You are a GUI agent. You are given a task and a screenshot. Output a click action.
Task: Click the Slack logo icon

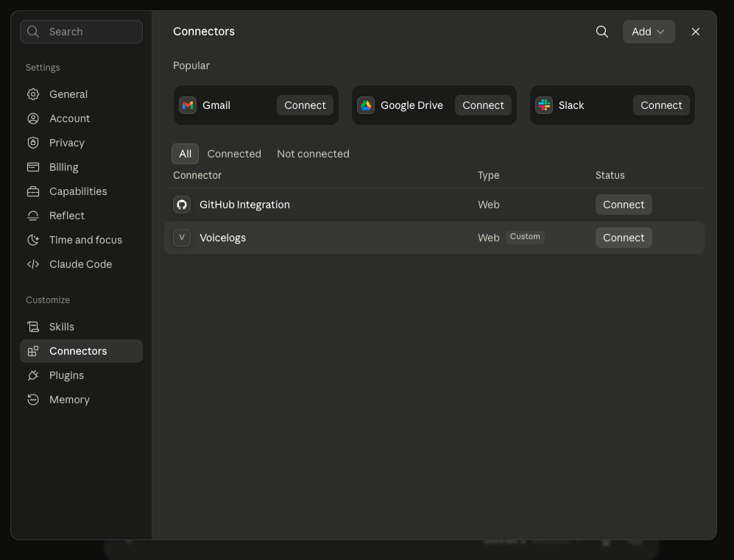(x=544, y=105)
